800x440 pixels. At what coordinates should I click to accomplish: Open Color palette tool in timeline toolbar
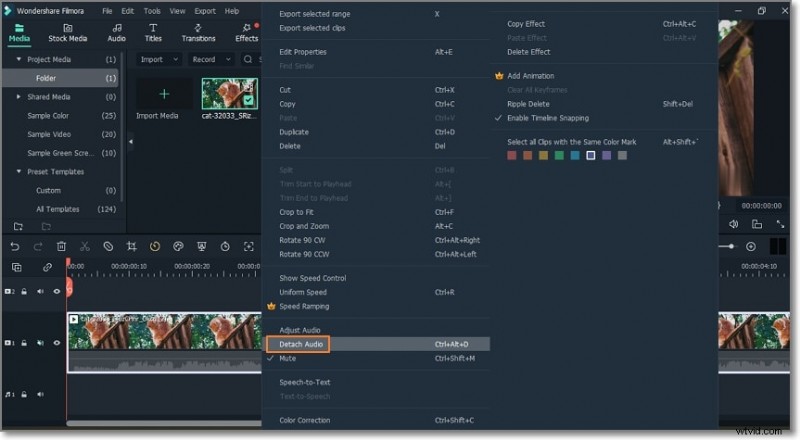click(178, 247)
